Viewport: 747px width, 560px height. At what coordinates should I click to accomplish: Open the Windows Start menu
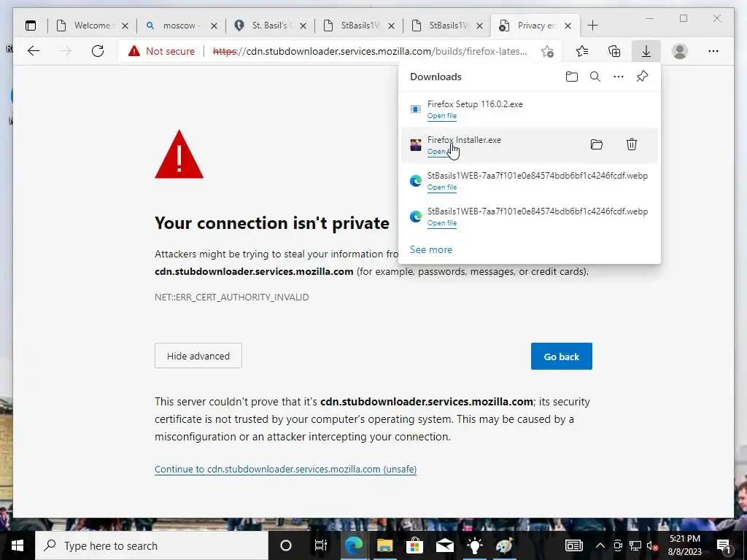point(18,545)
